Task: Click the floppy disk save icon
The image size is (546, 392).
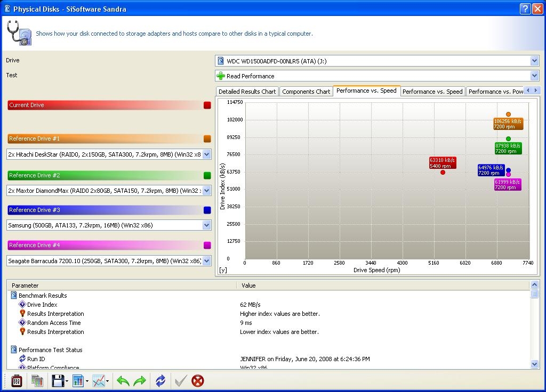Action: pos(58,381)
